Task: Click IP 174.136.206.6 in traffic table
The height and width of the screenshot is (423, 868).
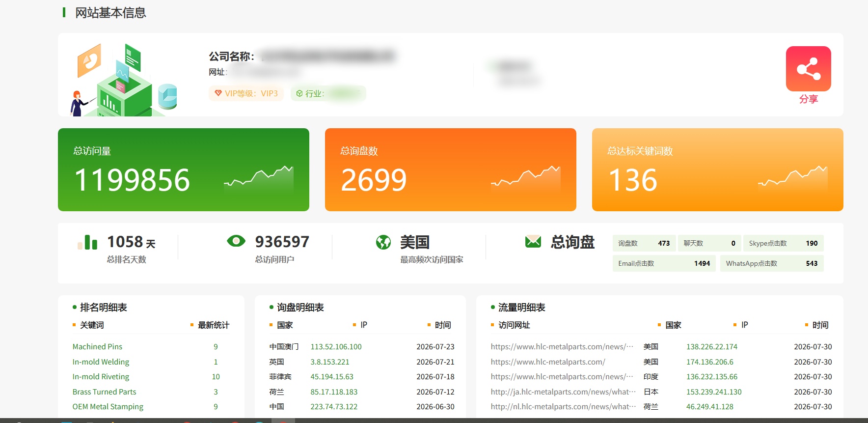Action: tap(710, 362)
